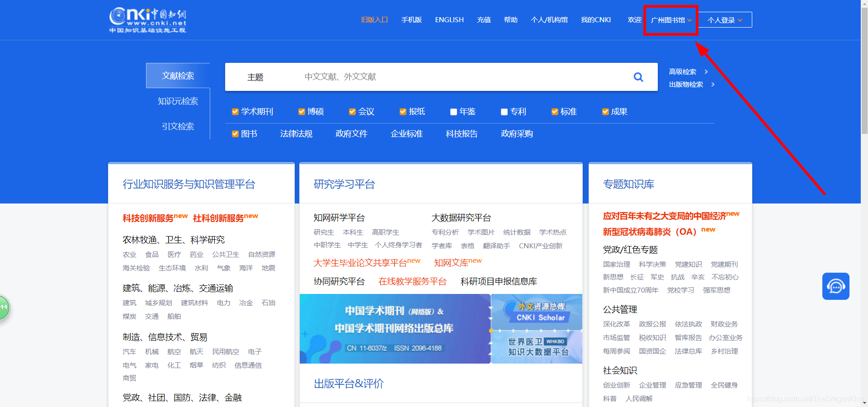Select the 法律法规 resource type
The width and height of the screenshot is (868, 407).
(x=296, y=134)
